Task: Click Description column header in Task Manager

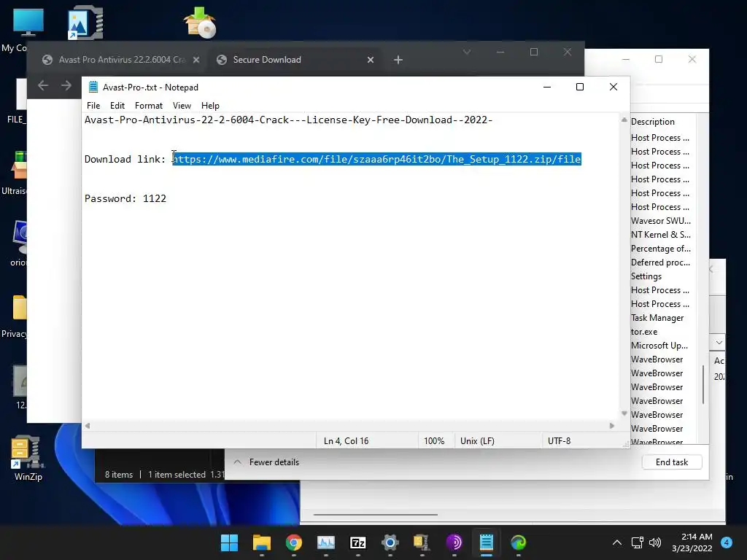Action: click(x=653, y=122)
